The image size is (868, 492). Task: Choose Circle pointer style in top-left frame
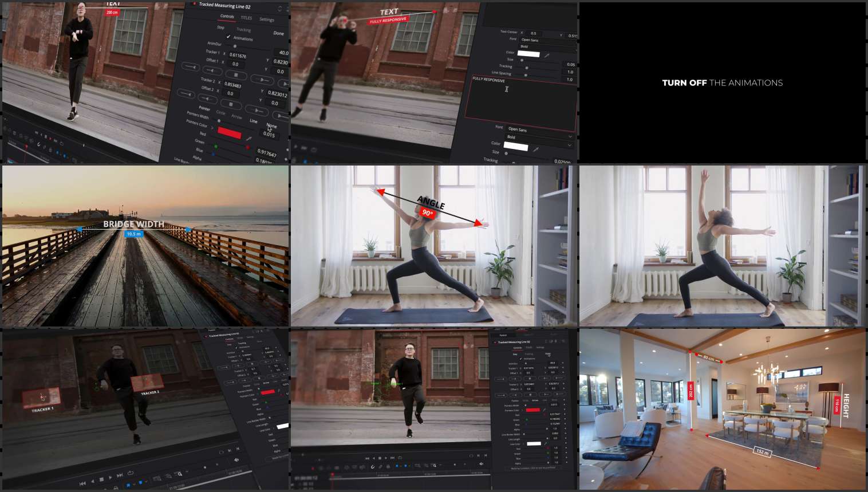coord(220,112)
